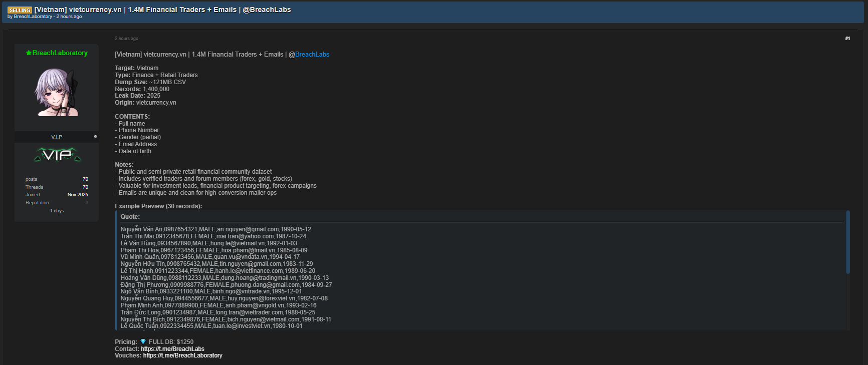The width and height of the screenshot is (868, 365).
Task: Open the #1 post permalink
Action: tap(847, 39)
